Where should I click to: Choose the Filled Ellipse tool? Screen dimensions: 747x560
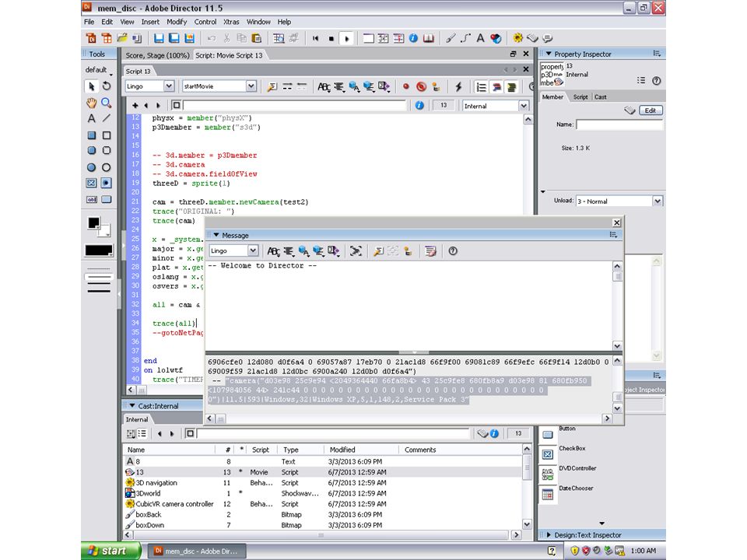click(91, 167)
